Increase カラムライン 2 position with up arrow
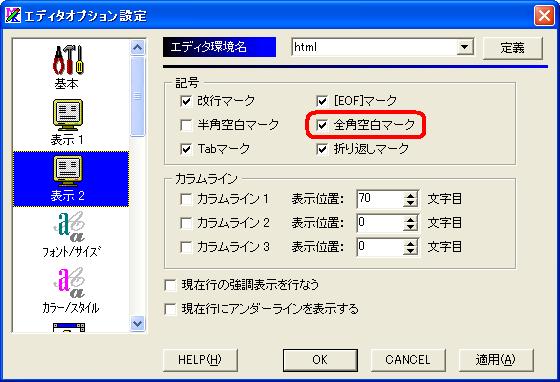Screen dimensions: 560x382 point(410,219)
